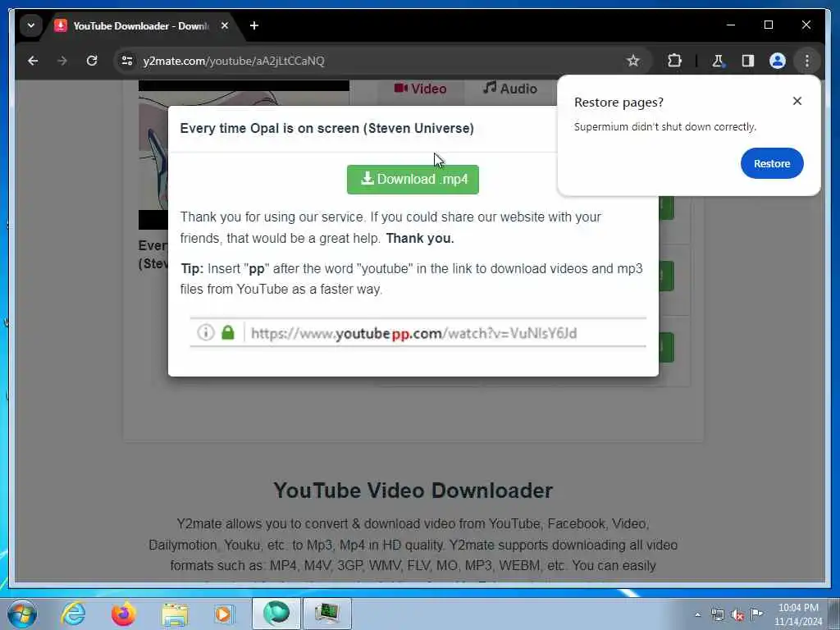Open the Extensions puzzle icon
Viewport: 840px width, 630px height.
pos(674,61)
